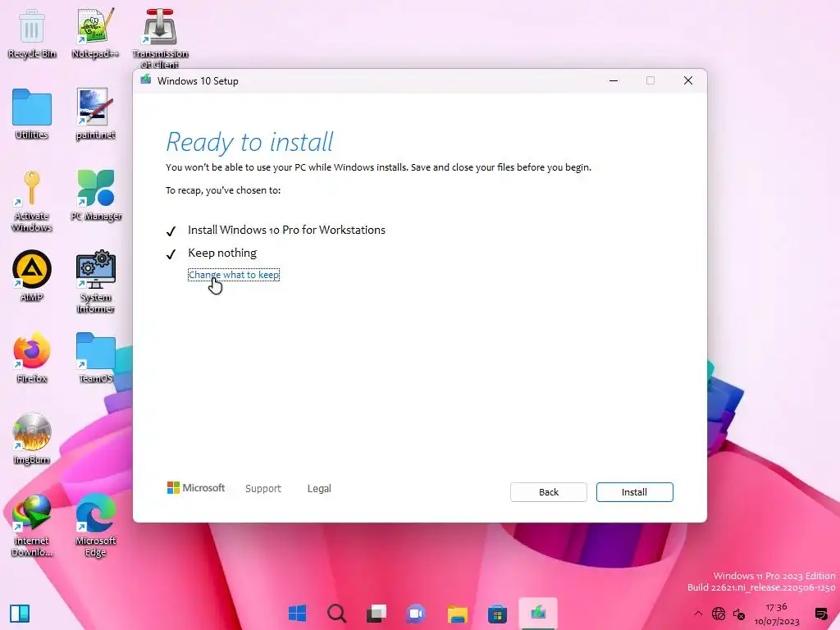
Task: Launch the Chat camera icon on taskbar
Action: [x=416, y=613]
